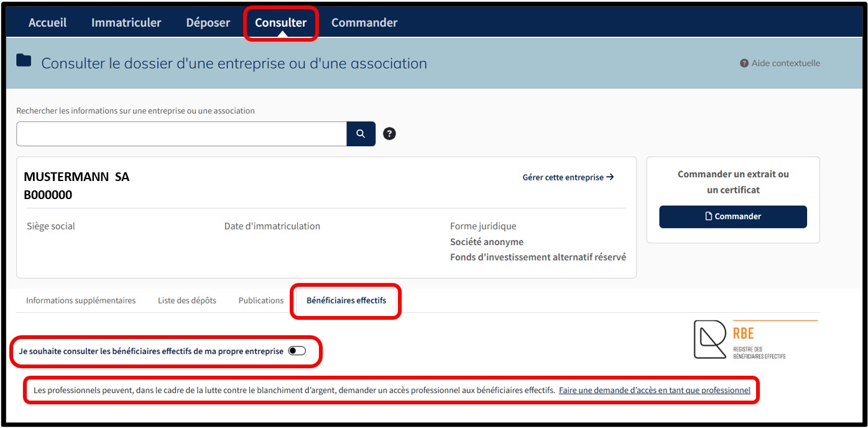This screenshot has height=428, width=868.
Task: Click the folder icon in page header
Action: point(24,61)
